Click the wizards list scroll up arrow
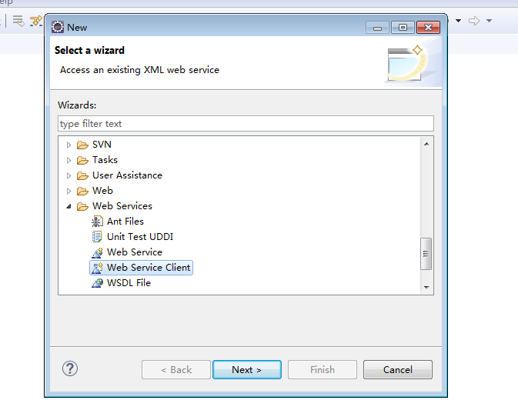This screenshot has width=518, height=420. click(426, 144)
